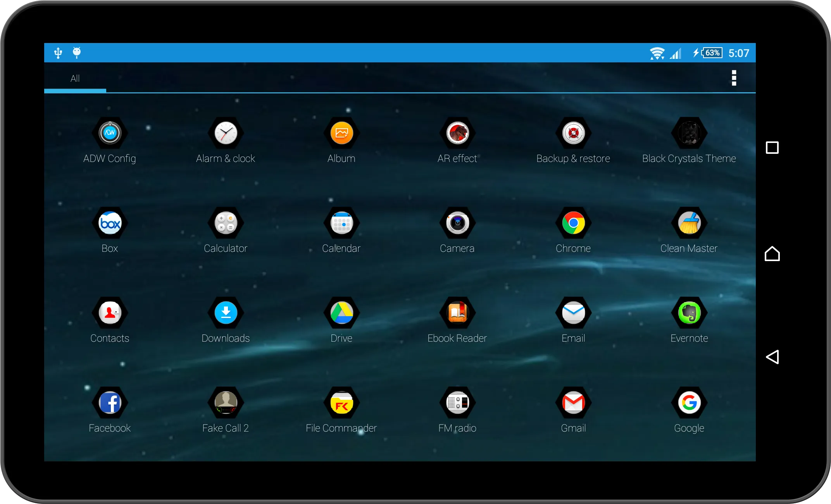
Task: Select the All tab
Action: point(75,79)
